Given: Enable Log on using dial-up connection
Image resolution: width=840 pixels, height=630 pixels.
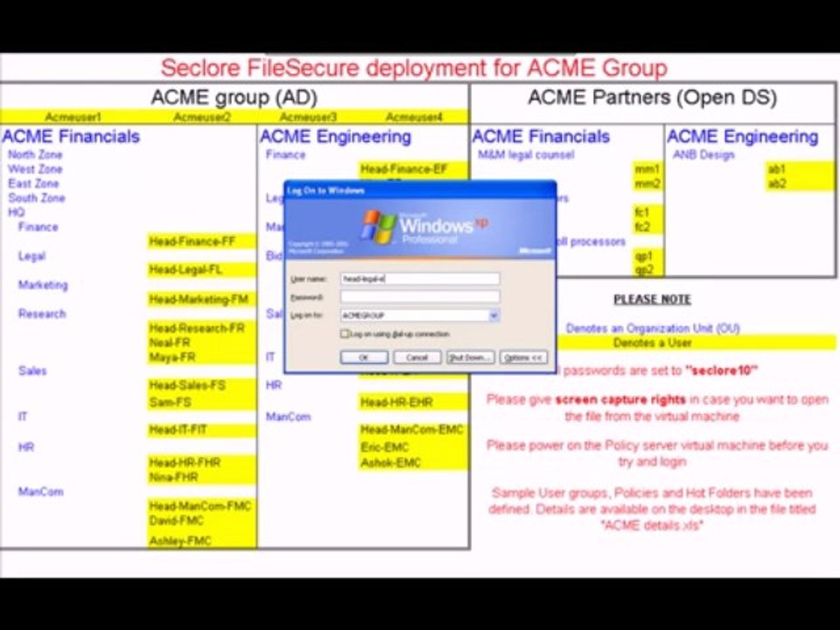Looking at the screenshot, I should pos(345,333).
